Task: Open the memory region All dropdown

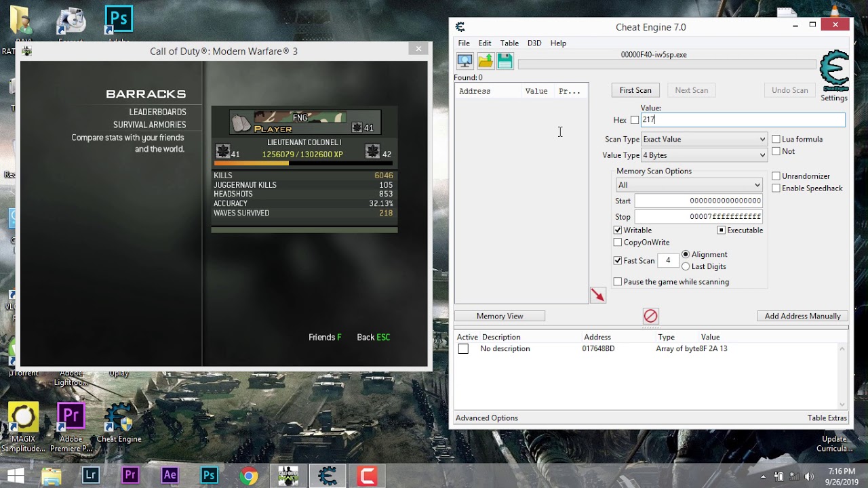Action: 689,185
